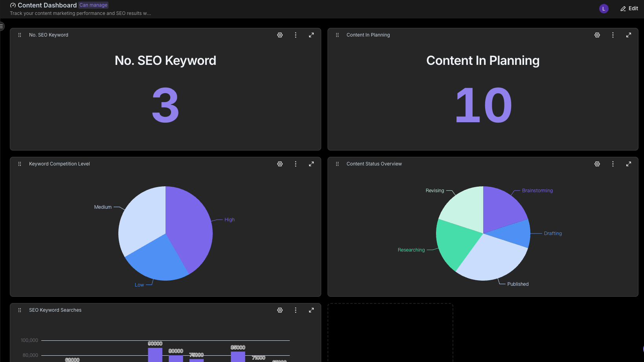644x362 pixels.
Task: Click the Medium legend label
Action: click(103, 207)
